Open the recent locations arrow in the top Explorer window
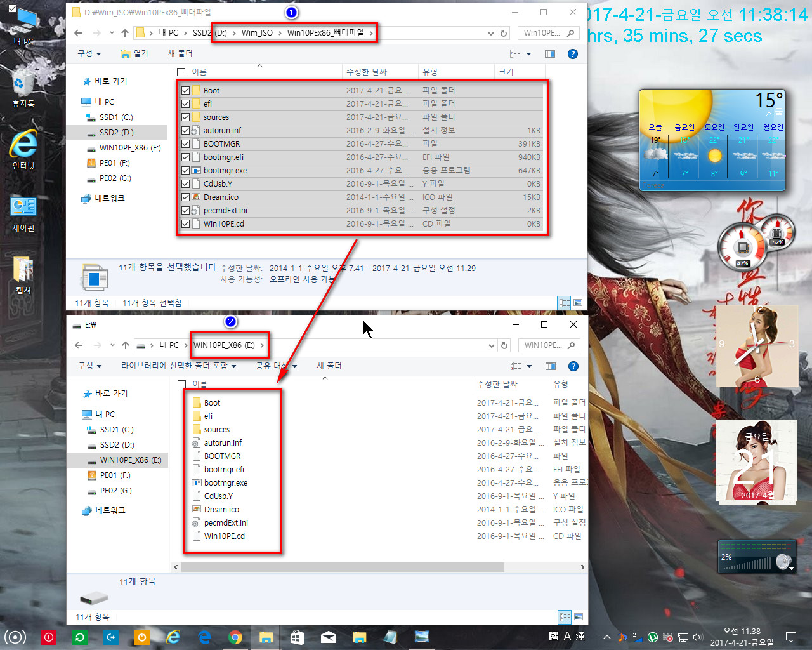The width and height of the screenshot is (812, 650). (x=112, y=33)
